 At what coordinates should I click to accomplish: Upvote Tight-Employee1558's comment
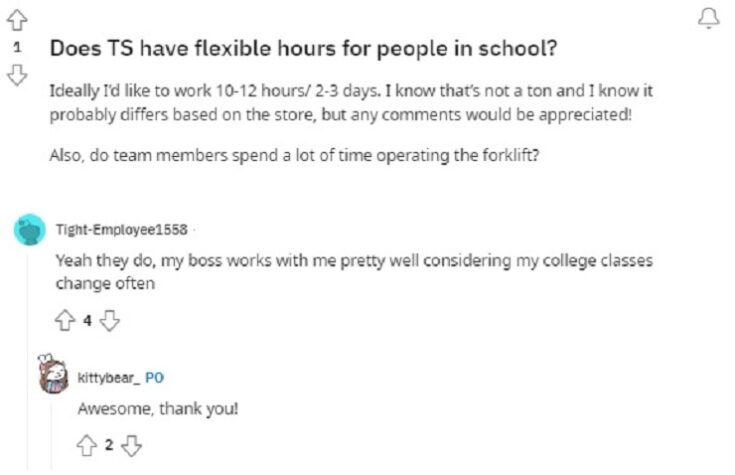pyautogui.click(x=65, y=321)
